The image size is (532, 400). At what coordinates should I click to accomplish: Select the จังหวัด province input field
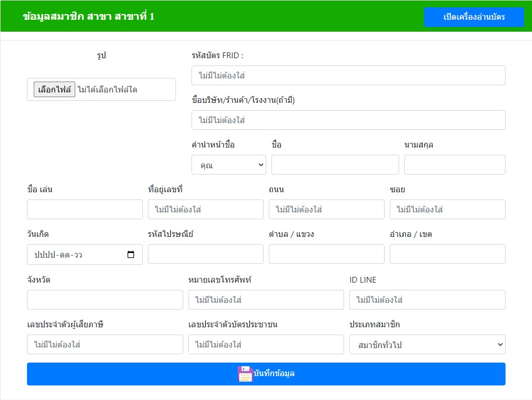(x=105, y=300)
